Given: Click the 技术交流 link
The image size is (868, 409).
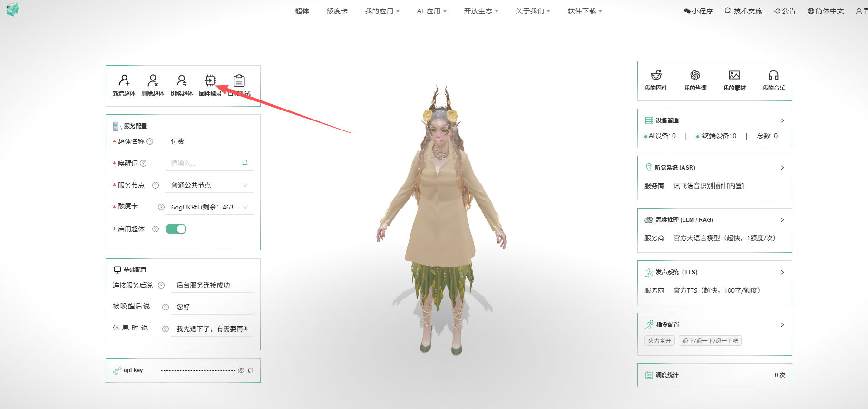Looking at the screenshot, I should point(743,11).
